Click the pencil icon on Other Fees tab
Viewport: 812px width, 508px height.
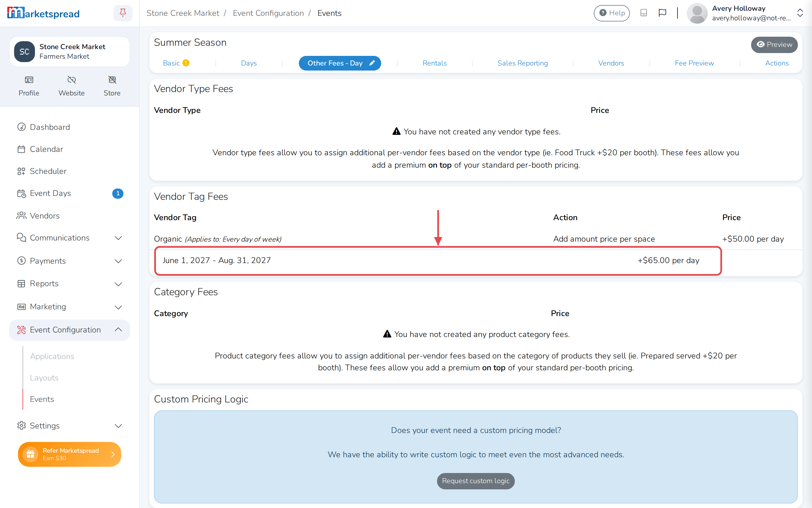coord(372,63)
